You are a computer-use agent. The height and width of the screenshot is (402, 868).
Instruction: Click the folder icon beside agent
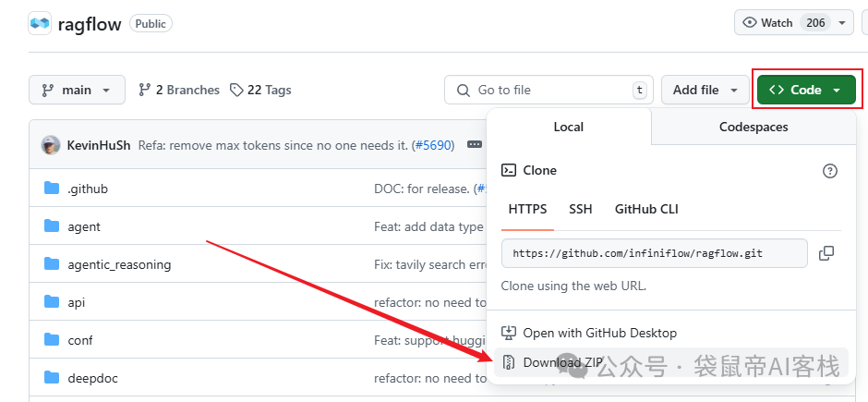click(x=52, y=225)
